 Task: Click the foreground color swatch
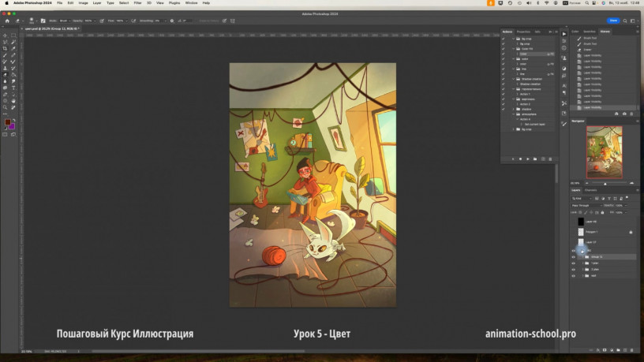pos(7,122)
